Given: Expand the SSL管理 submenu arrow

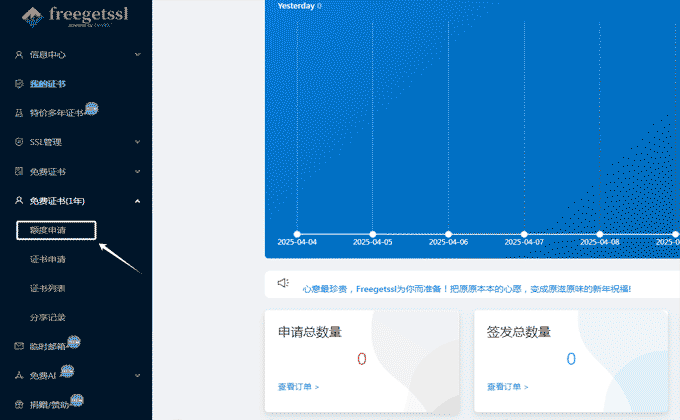Looking at the screenshot, I should click(x=137, y=142).
